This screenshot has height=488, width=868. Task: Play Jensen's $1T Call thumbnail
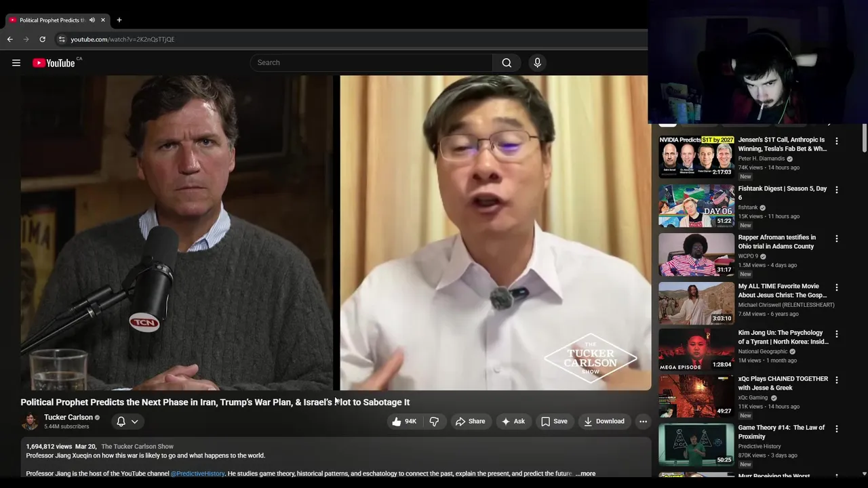696,157
